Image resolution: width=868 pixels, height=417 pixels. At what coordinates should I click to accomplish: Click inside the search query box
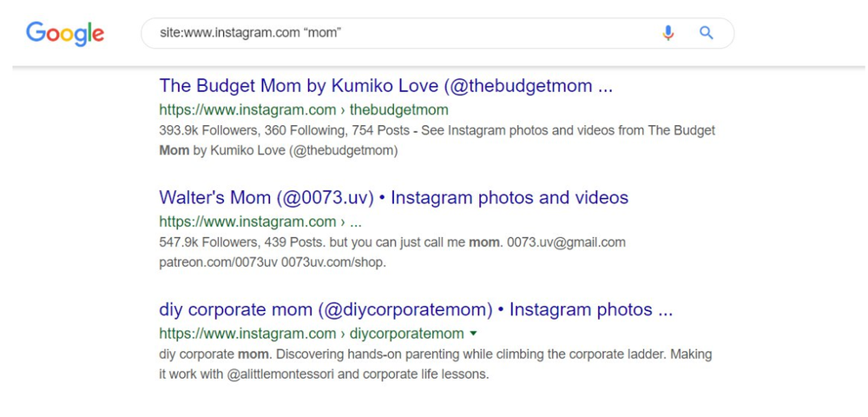[437, 33]
